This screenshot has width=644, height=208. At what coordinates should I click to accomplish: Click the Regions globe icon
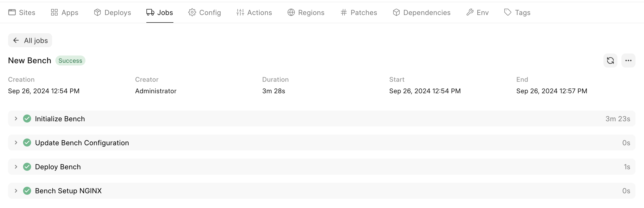[x=291, y=12]
